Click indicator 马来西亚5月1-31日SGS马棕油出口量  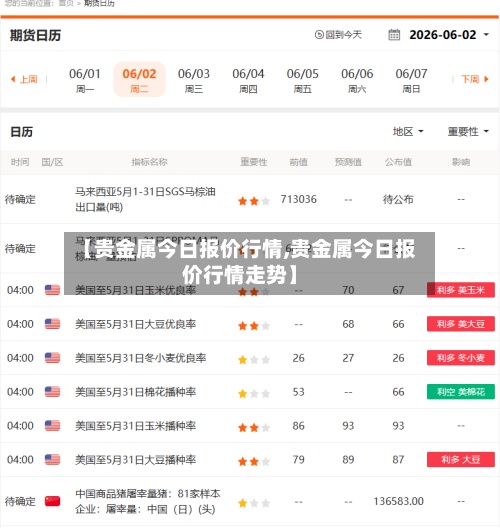(145, 199)
